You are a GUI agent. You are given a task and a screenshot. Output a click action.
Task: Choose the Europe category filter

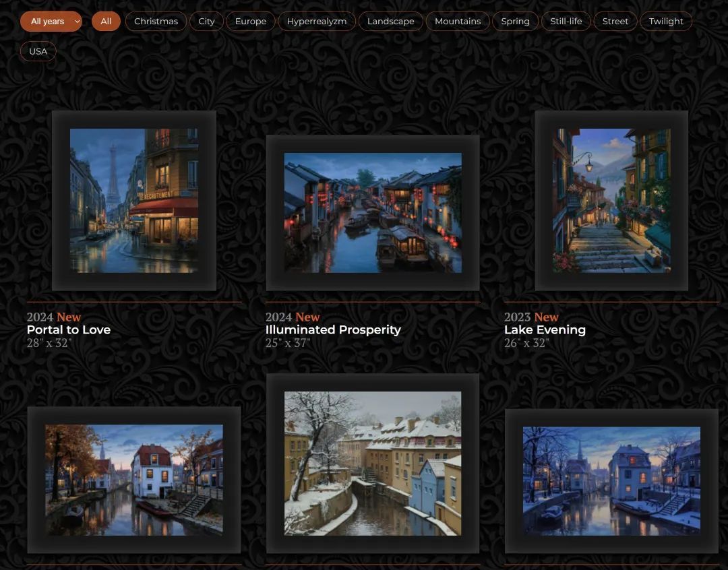coord(250,22)
